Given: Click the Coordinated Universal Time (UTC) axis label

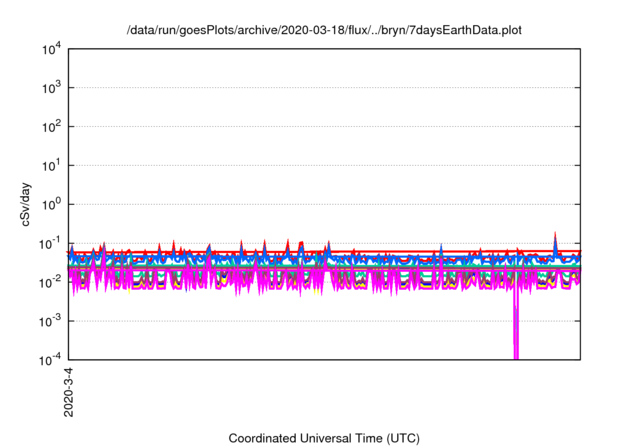Looking at the screenshot, I should [x=323, y=438].
